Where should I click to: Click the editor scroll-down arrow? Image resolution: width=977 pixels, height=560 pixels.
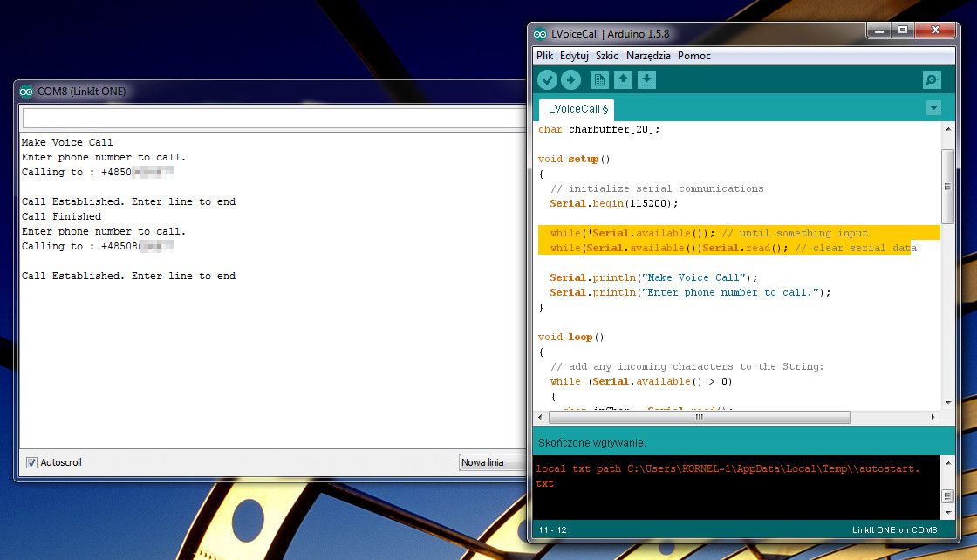pyautogui.click(x=947, y=402)
